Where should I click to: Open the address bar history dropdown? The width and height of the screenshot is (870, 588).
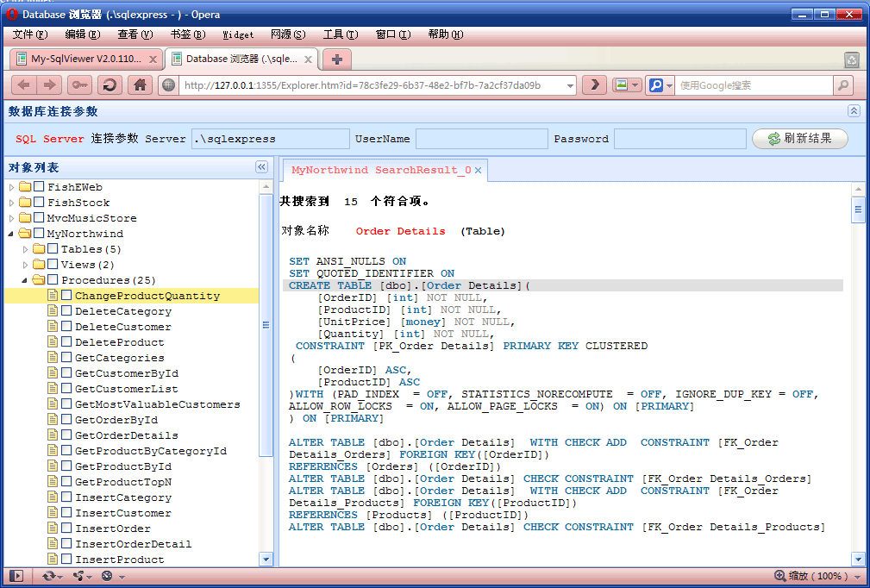point(570,85)
